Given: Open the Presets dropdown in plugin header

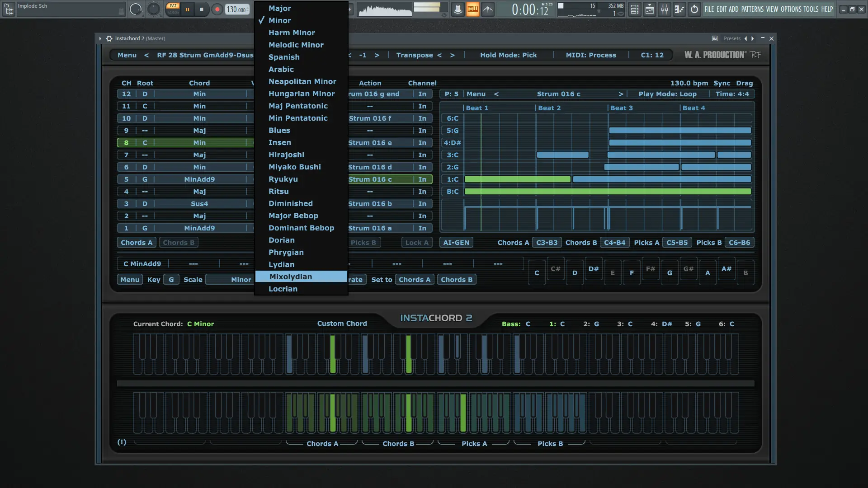Looking at the screenshot, I should click(731, 38).
